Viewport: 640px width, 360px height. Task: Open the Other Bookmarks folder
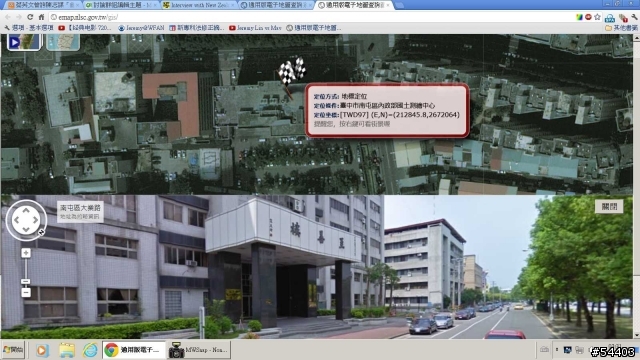tap(621, 28)
